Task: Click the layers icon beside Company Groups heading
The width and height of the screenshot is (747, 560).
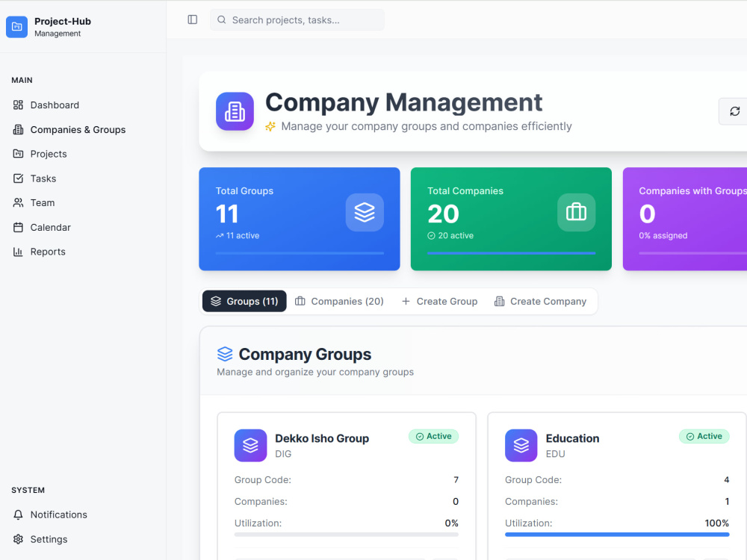Action: tap(225, 354)
